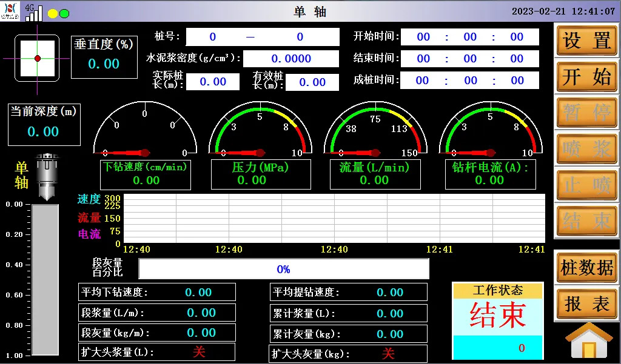Click the 段灰量百分比 progress bar
The height and width of the screenshot is (364, 621).
(x=283, y=269)
